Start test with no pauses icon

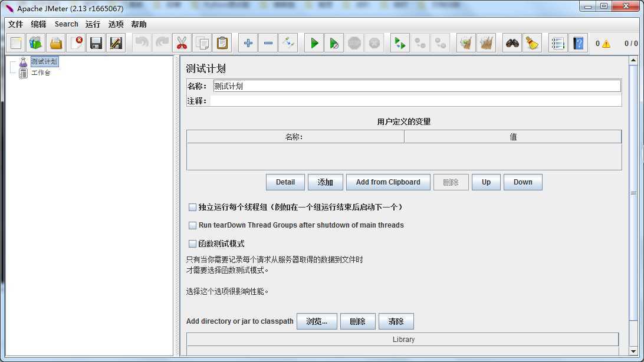(x=334, y=42)
